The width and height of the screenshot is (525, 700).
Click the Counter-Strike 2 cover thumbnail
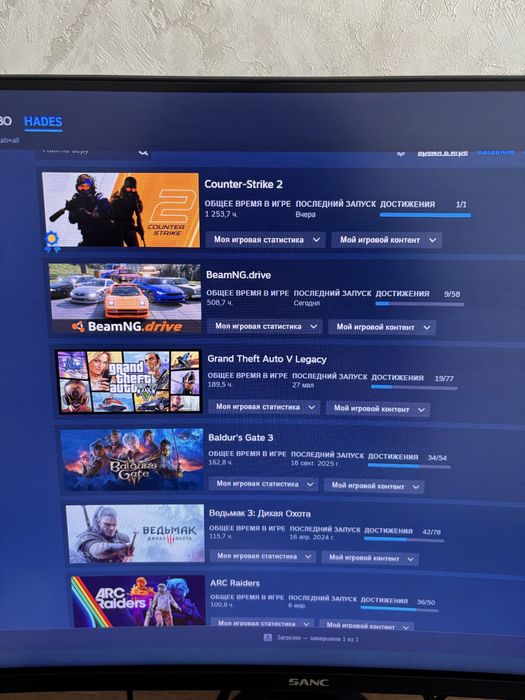[121, 210]
